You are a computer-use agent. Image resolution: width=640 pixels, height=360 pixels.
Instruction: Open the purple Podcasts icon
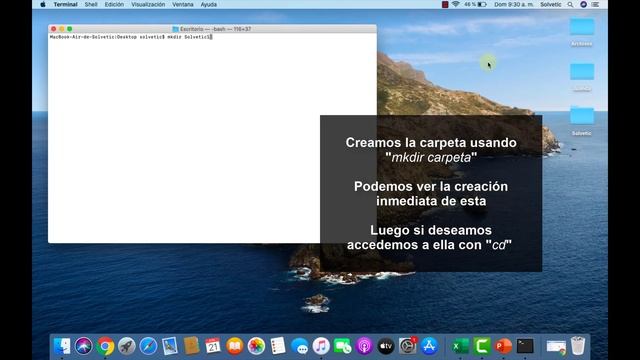[364, 346]
